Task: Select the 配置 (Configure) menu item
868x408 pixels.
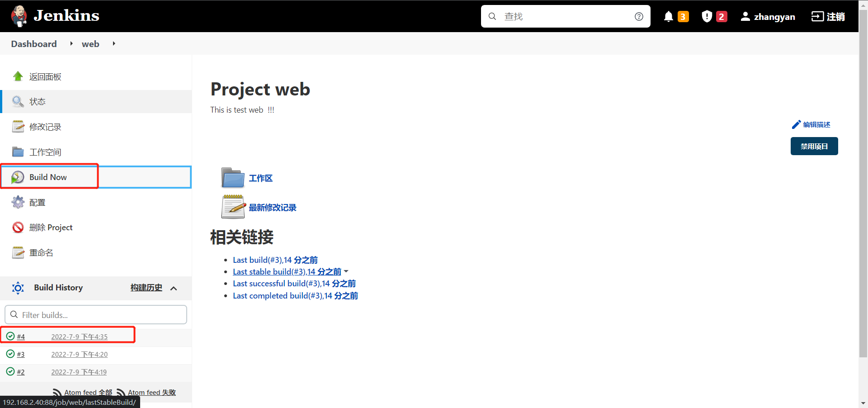Action: point(37,203)
